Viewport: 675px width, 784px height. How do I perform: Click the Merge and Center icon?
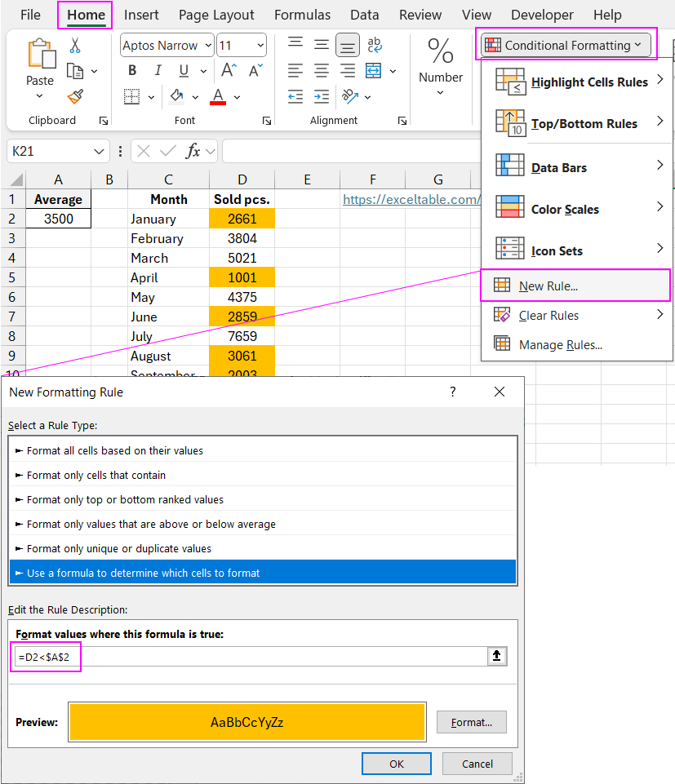pos(374,71)
